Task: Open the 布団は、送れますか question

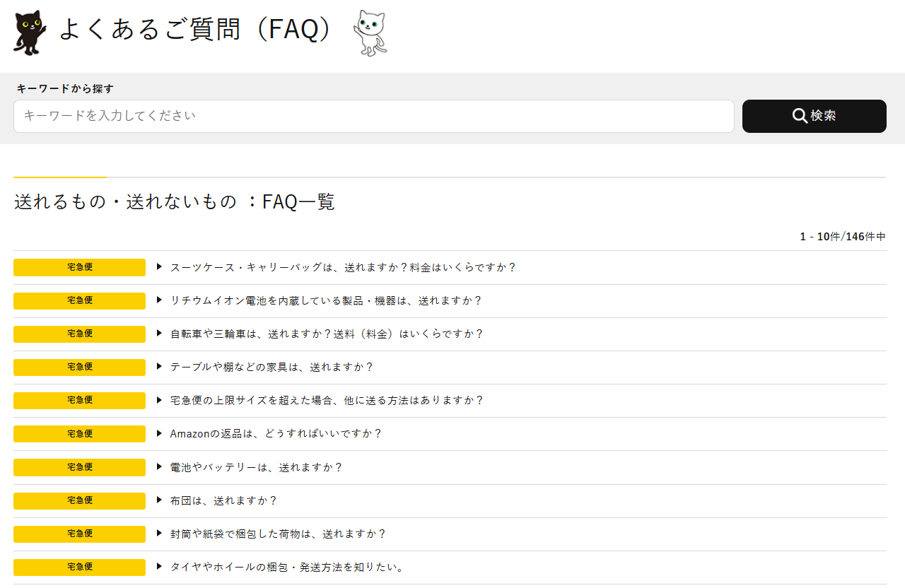Action: [223, 500]
